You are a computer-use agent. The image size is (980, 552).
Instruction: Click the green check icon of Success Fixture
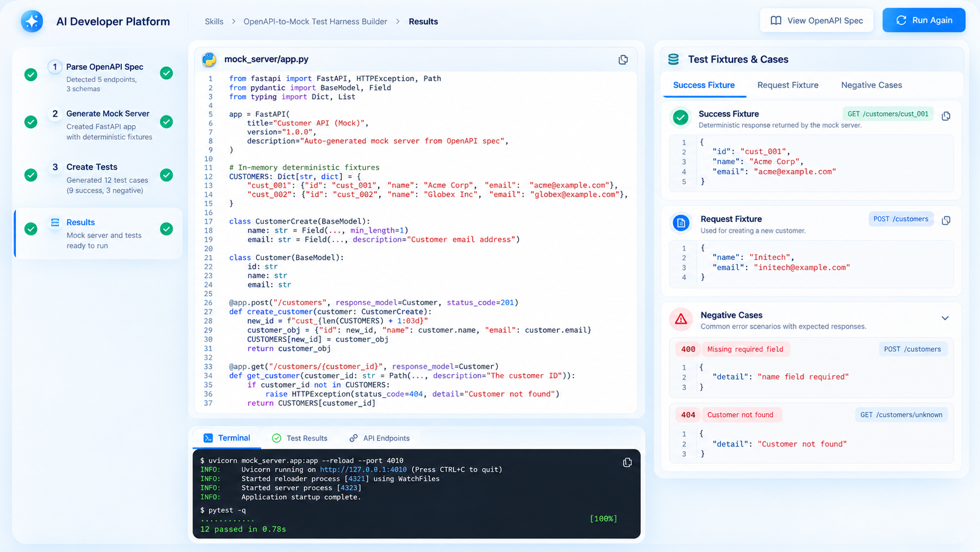click(680, 117)
